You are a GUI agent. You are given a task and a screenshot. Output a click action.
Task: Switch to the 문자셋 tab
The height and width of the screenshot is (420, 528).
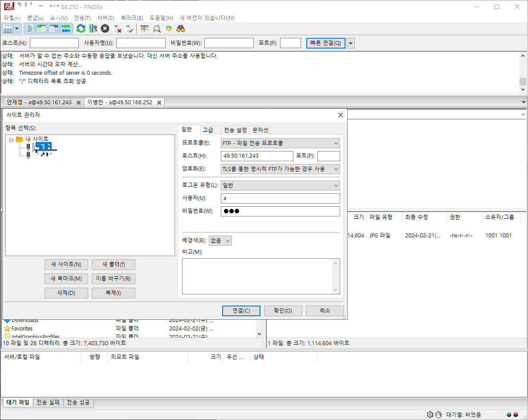tap(260, 130)
